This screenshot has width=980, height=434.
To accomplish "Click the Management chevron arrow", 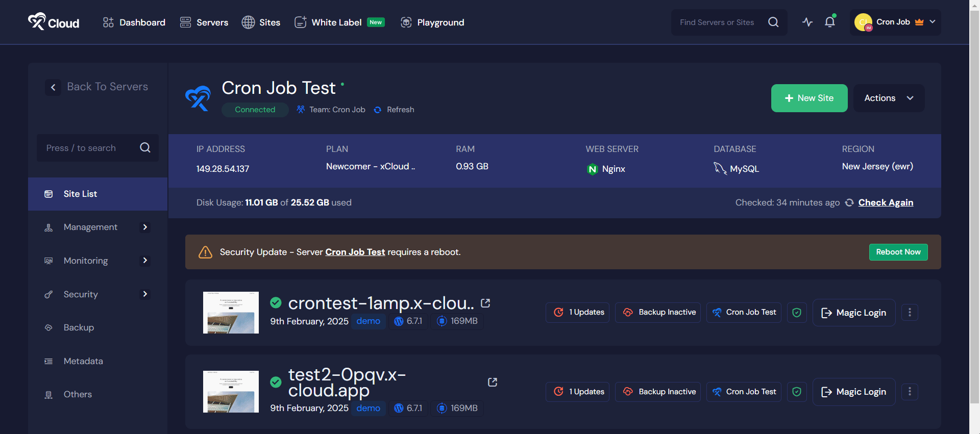I will [x=145, y=227].
